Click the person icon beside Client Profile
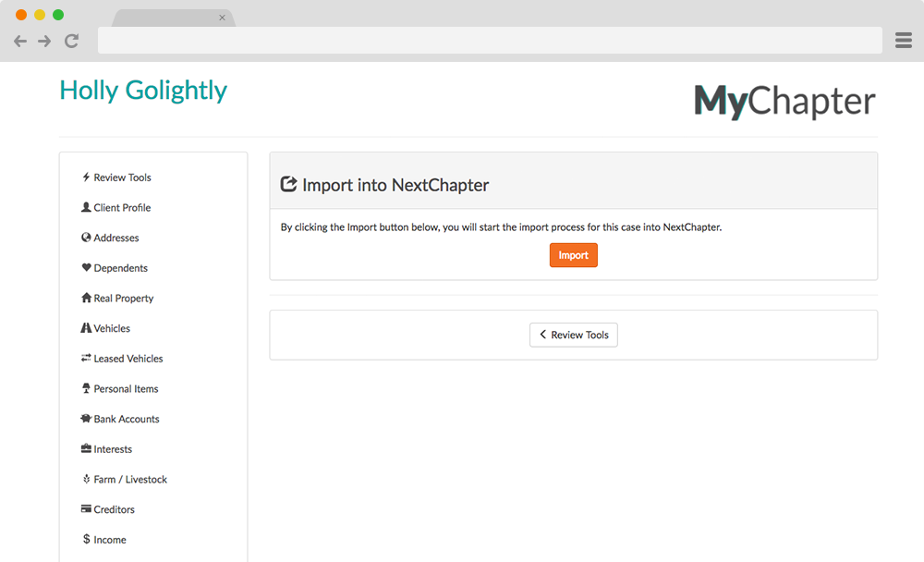This screenshot has width=924, height=562. coord(86,208)
